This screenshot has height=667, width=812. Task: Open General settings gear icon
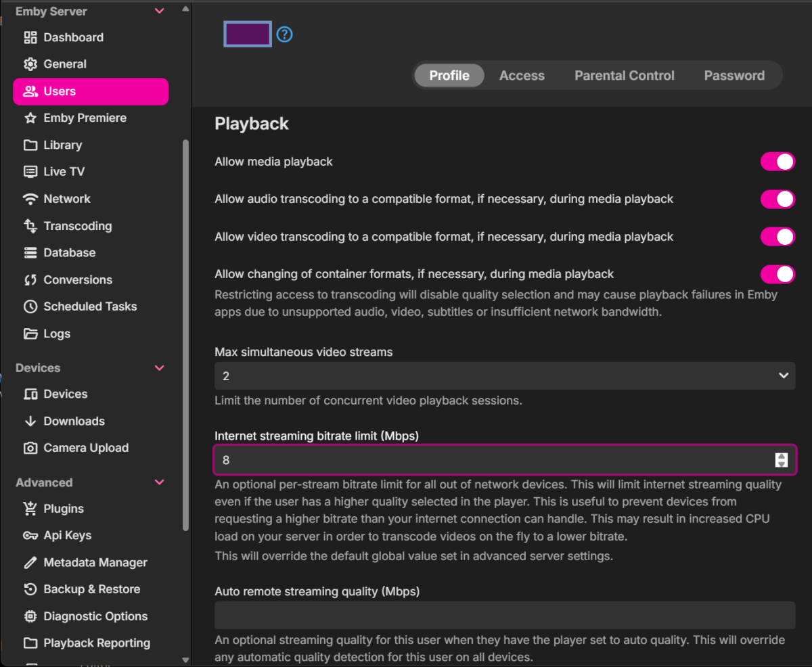point(30,64)
